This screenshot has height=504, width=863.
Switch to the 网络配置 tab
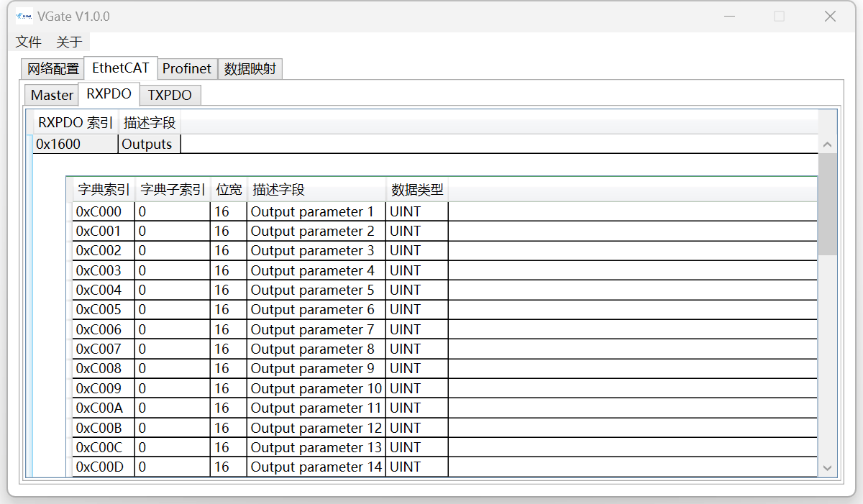52,69
